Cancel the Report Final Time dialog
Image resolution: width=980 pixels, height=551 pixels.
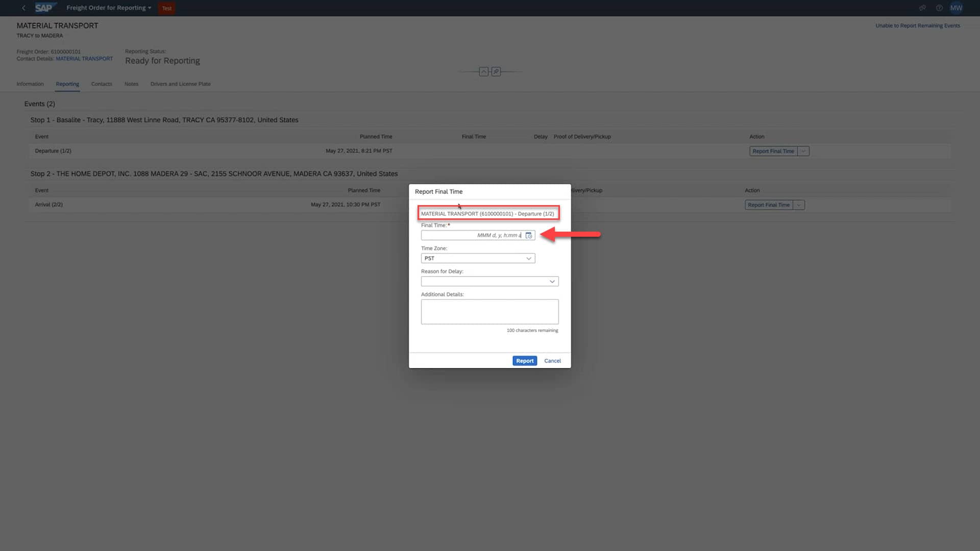tap(552, 361)
